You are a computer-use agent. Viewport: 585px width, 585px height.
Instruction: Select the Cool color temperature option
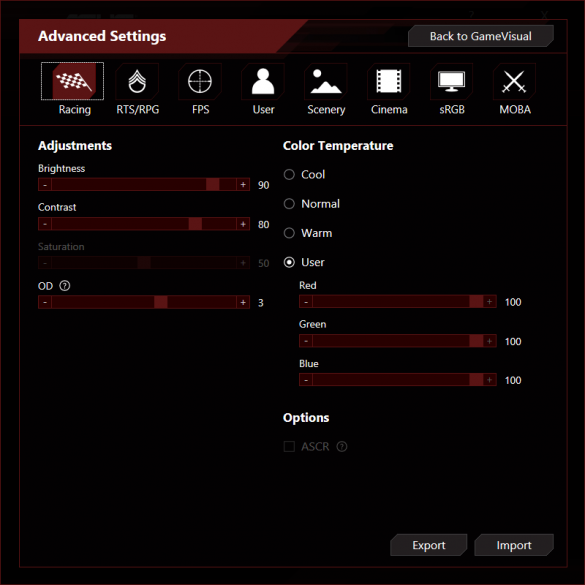pos(289,175)
